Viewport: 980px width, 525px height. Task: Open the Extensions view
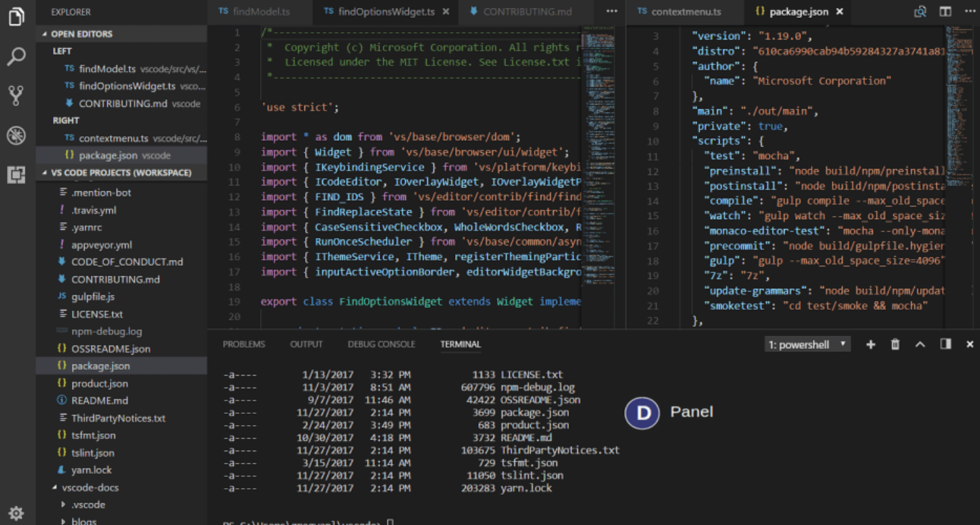(x=16, y=175)
